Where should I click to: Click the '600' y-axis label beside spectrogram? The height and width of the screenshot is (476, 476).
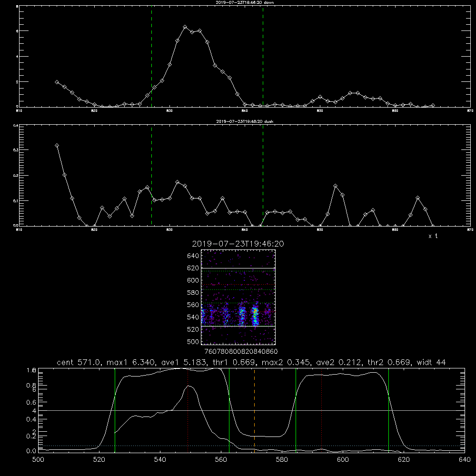tap(193, 280)
